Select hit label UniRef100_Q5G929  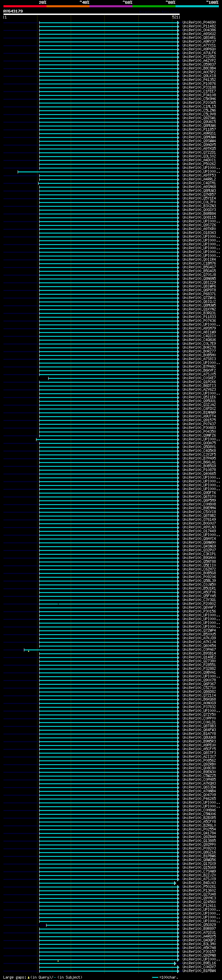199,925
